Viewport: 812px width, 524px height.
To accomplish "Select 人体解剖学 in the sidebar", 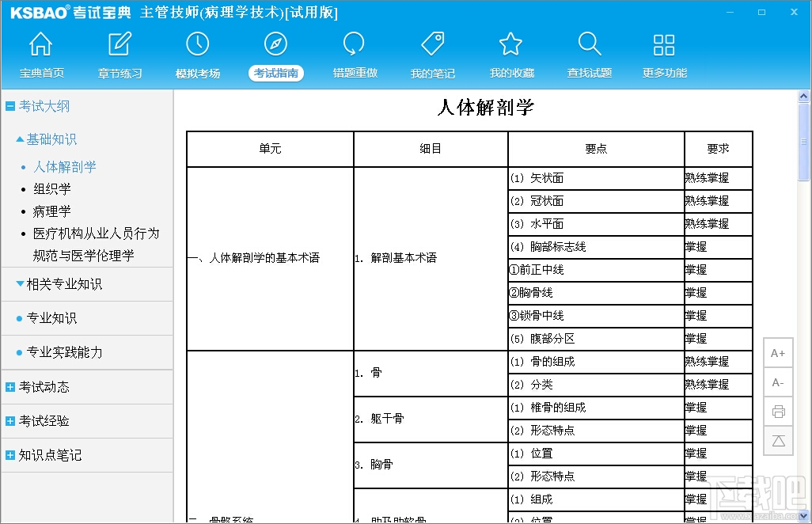I will [65, 167].
